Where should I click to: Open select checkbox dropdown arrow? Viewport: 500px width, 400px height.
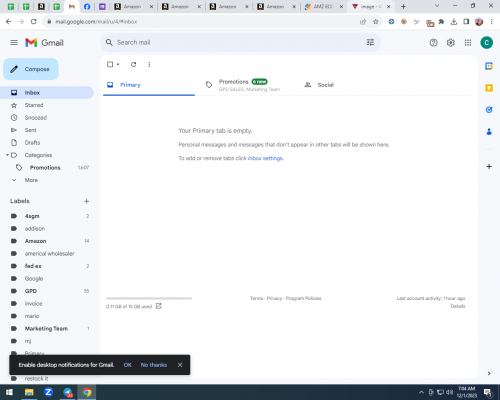coord(118,64)
